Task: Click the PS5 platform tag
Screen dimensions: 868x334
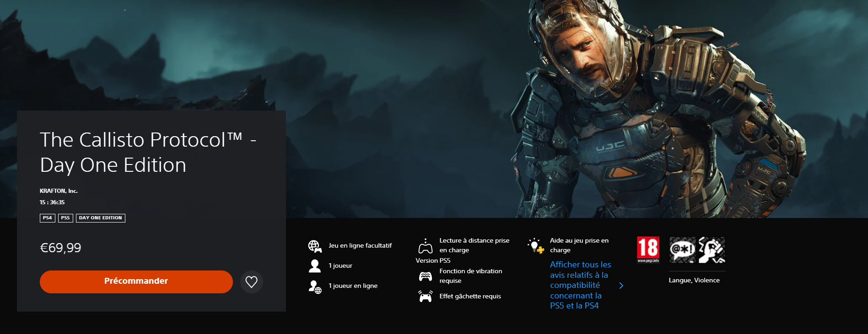Action: coord(65,218)
